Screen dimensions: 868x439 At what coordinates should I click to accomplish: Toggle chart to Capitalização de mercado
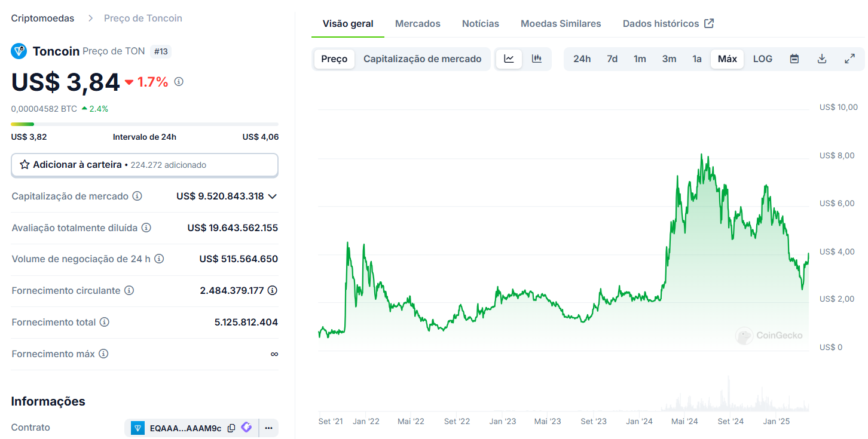click(x=423, y=59)
